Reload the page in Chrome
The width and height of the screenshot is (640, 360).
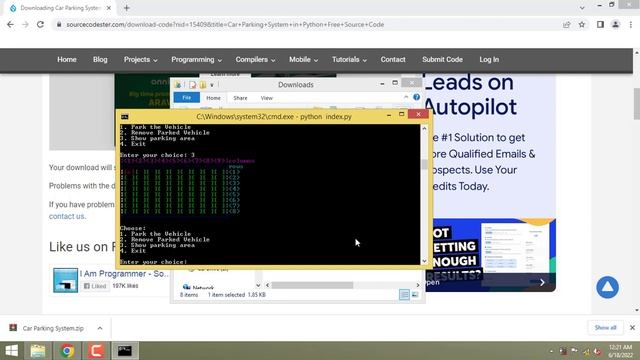[40, 24]
